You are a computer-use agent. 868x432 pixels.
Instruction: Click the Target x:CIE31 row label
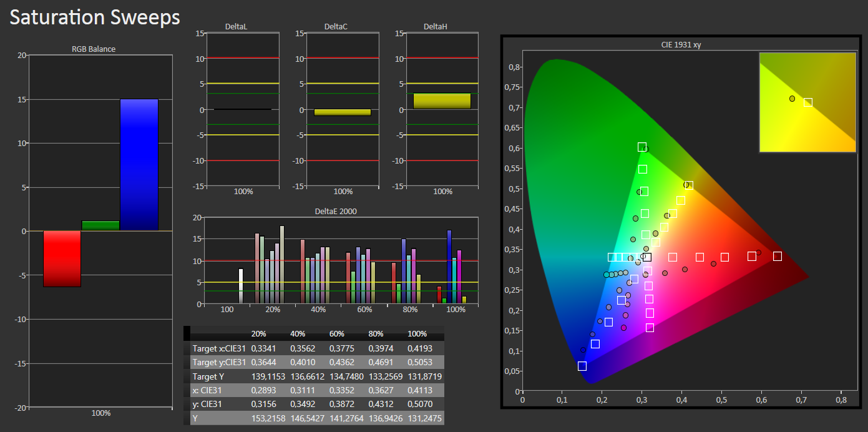click(218, 348)
